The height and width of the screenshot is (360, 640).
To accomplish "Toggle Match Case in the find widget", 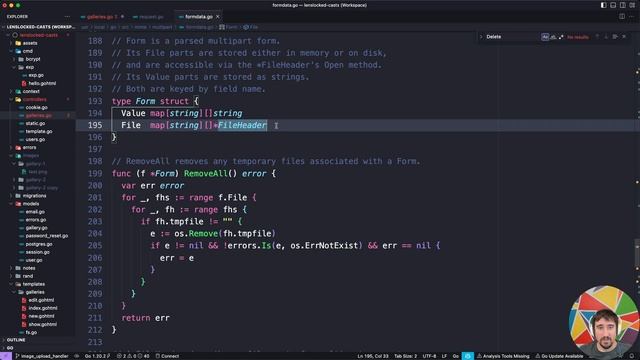I will tap(545, 37).
